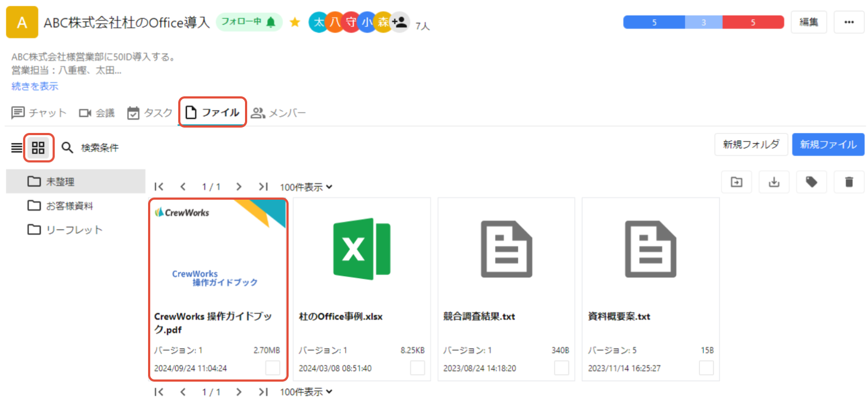Image resolution: width=868 pixels, height=408 pixels.
Task: Go to next page in bottom pager
Action: click(x=239, y=392)
